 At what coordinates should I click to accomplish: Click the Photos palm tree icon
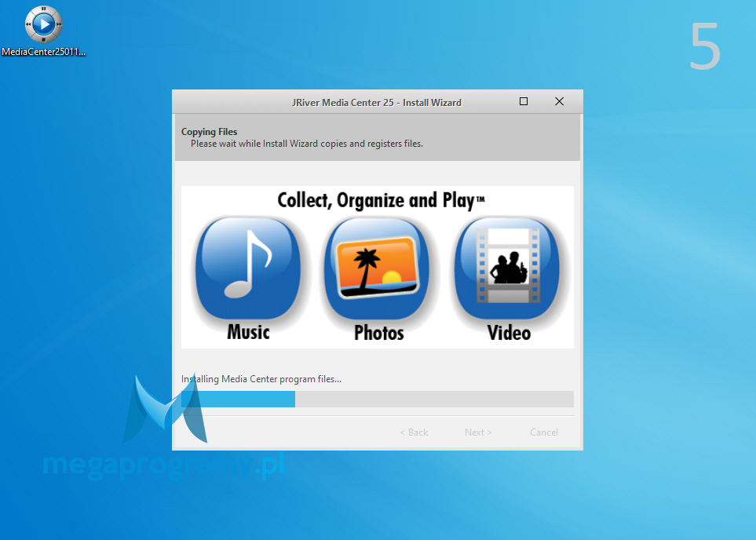377,268
